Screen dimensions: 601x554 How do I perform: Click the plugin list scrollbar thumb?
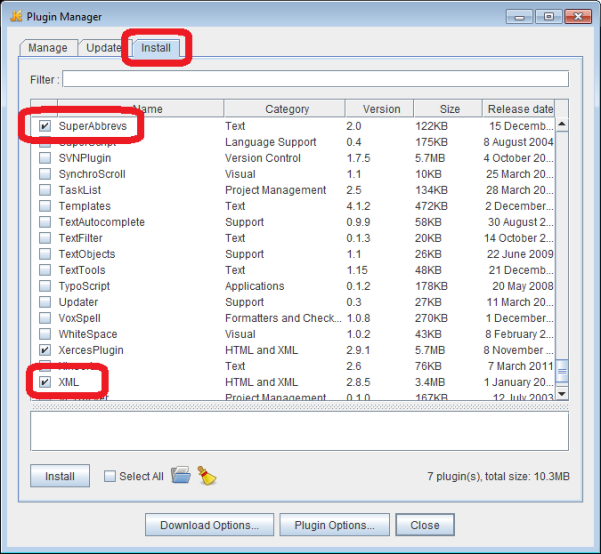pos(562,371)
